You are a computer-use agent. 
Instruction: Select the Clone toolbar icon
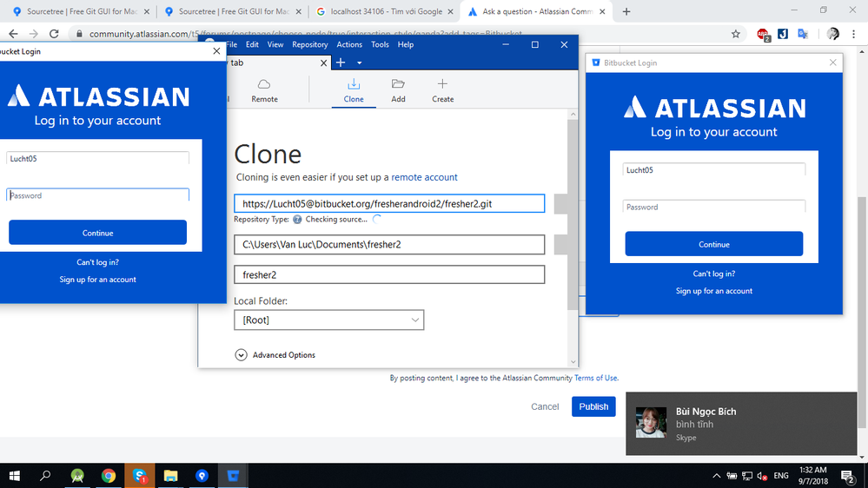(x=353, y=90)
